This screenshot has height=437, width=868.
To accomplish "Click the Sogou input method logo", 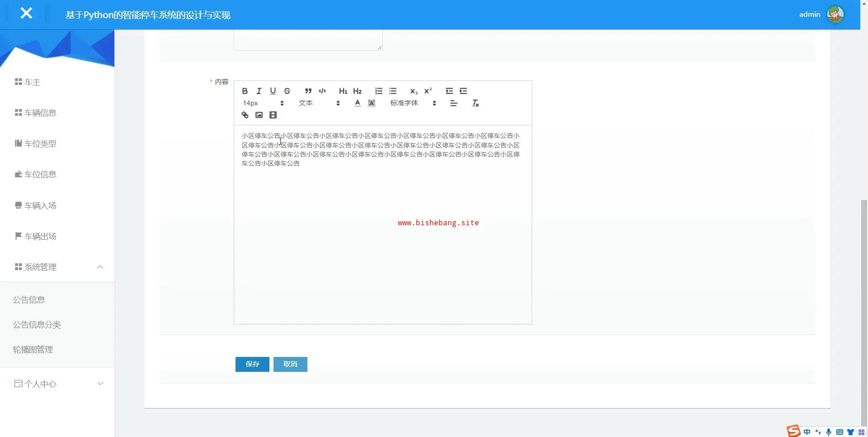I will coord(793,431).
